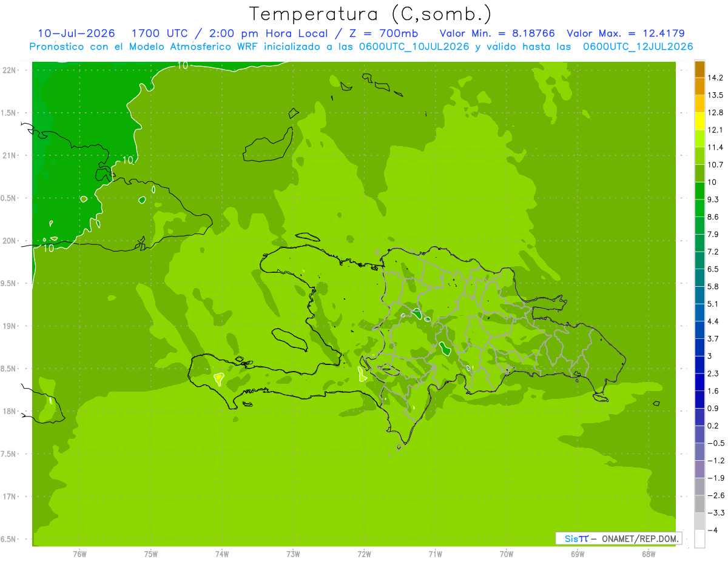Image resolution: width=728 pixels, height=562 pixels.
Task: Click "Valor Min. = 8.18766" readout
Action: click(497, 33)
